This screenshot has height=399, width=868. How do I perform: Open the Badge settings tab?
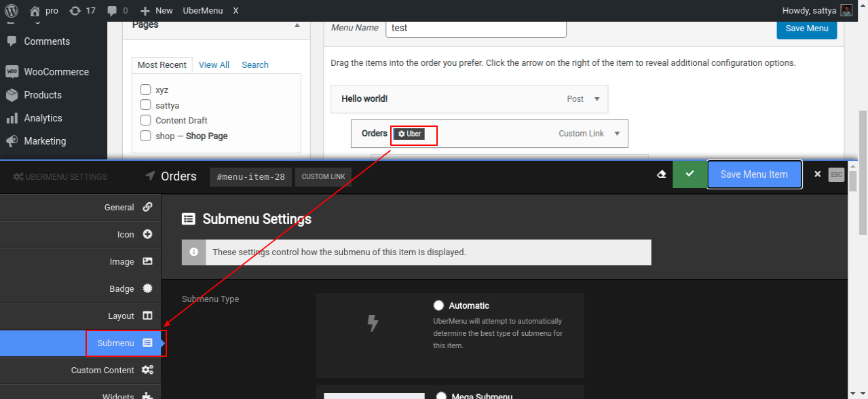[80, 289]
